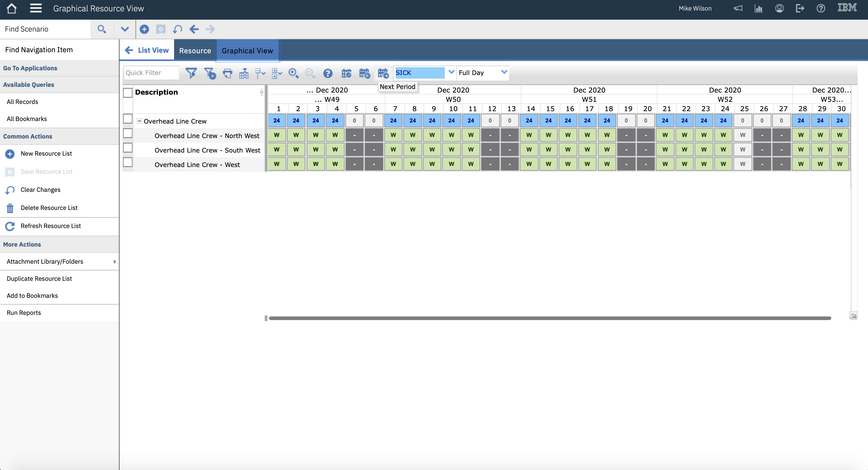Switch to the Resource tab

pyautogui.click(x=195, y=50)
